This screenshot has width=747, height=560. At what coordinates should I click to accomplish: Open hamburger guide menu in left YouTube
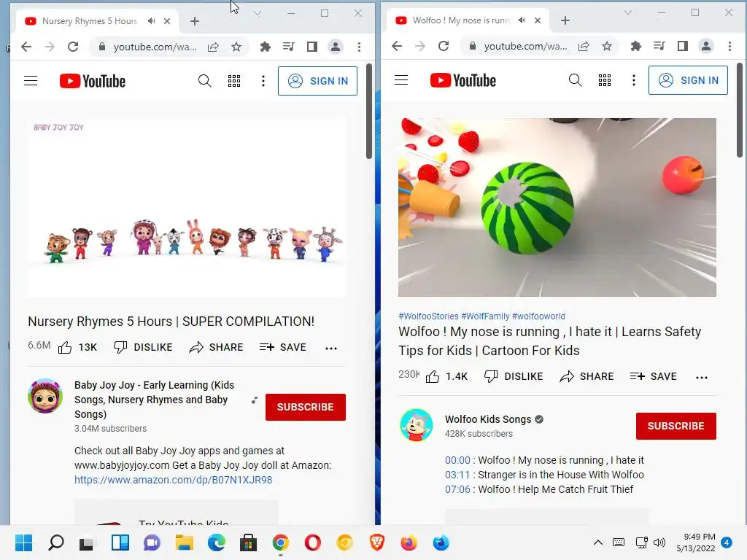pos(31,81)
